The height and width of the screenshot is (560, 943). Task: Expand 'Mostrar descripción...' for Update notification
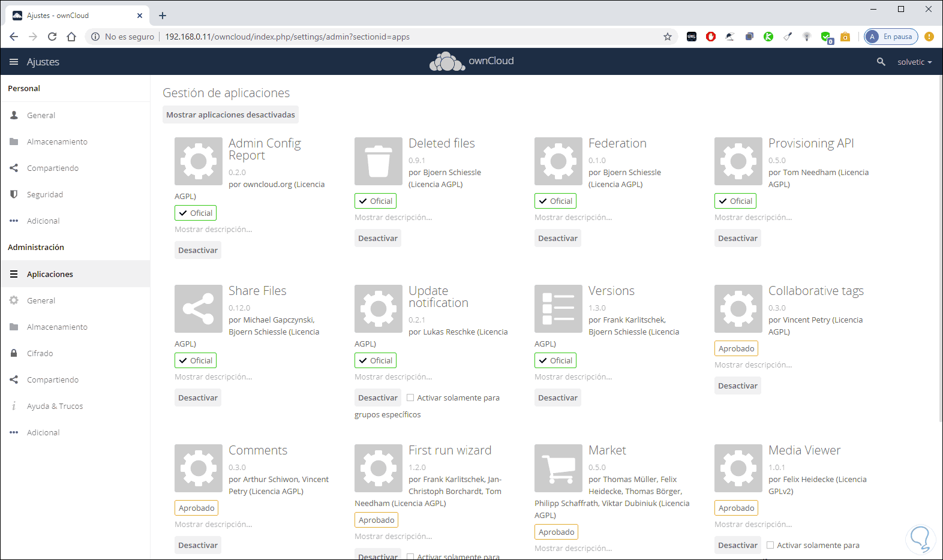click(x=394, y=377)
